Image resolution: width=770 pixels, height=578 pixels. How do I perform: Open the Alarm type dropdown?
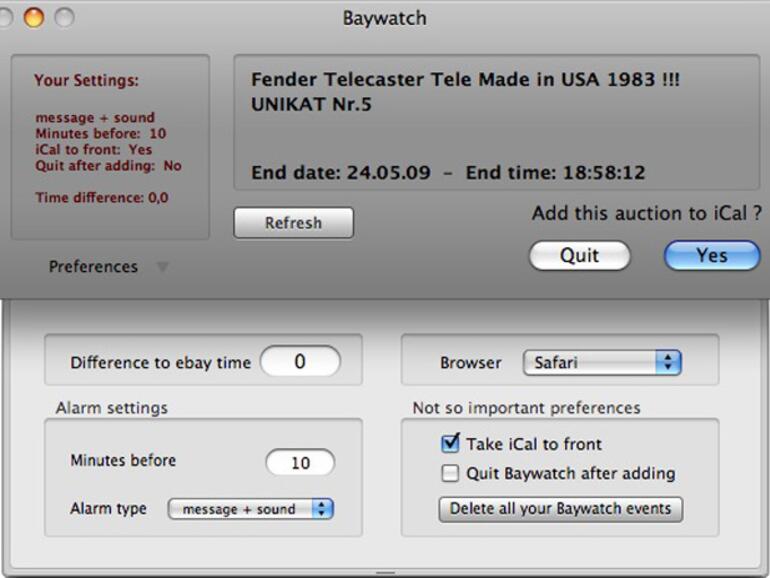click(x=250, y=509)
